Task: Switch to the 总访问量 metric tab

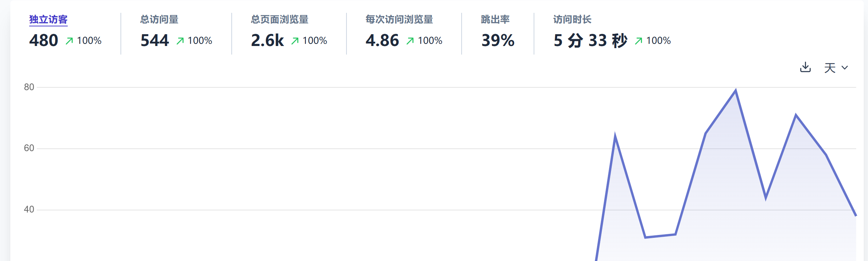Action: [159, 20]
